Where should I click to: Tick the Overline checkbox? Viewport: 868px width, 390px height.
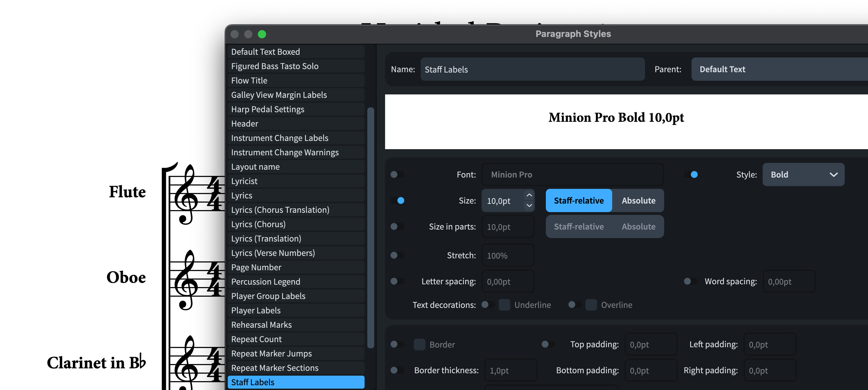[x=591, y=305]
